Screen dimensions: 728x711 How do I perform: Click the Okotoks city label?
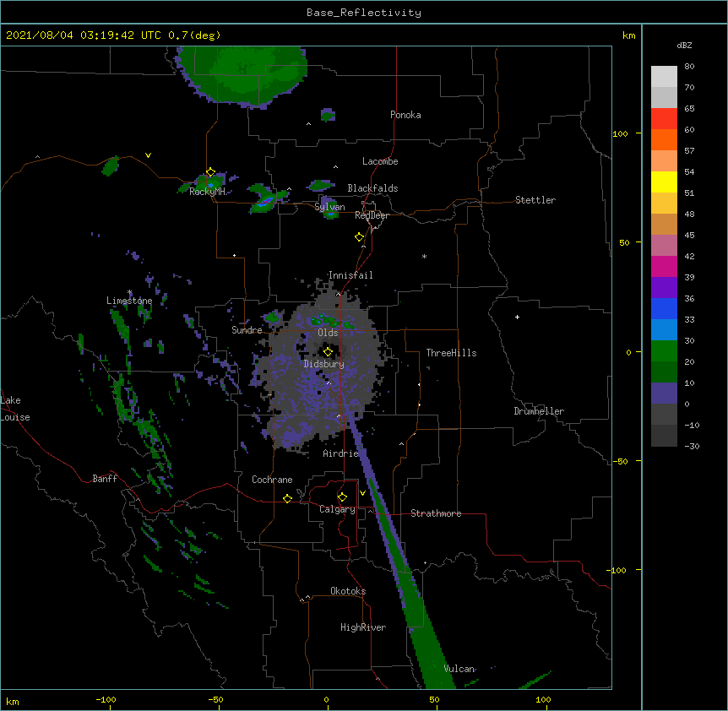pyautogui.click(x=348, y=591)
